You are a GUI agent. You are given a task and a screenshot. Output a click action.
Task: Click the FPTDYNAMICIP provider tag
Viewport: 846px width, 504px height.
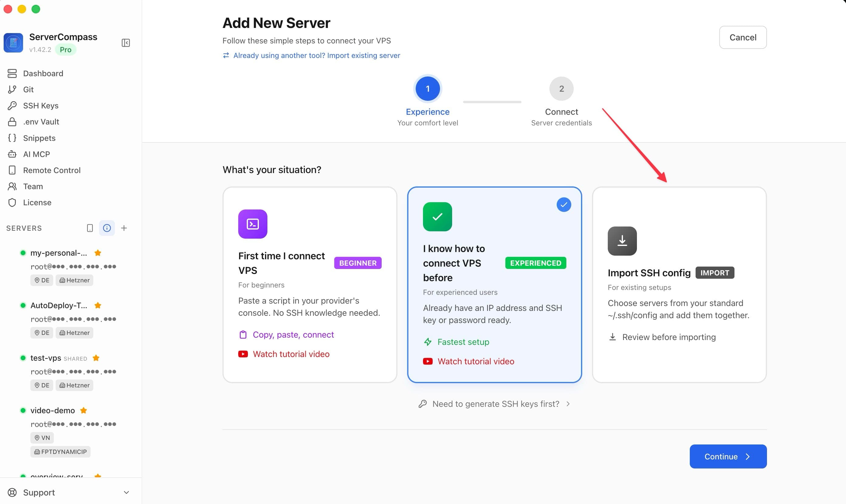[60, 452]
